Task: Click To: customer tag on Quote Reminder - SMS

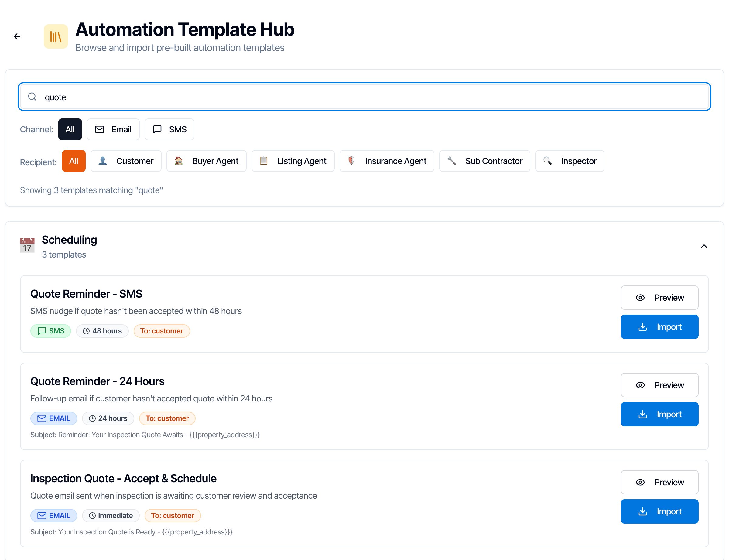Action: pyautogui.click(x=162, y=331)
